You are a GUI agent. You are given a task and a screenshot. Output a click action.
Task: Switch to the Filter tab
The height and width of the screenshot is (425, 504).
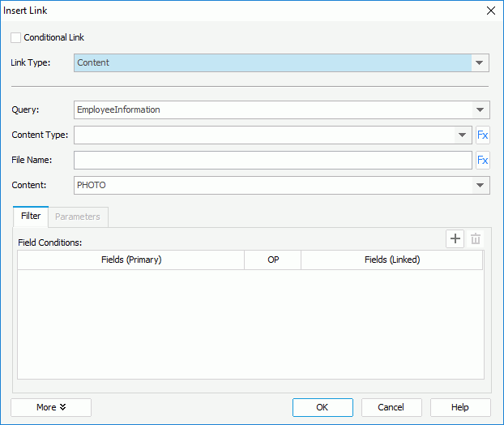31,217
